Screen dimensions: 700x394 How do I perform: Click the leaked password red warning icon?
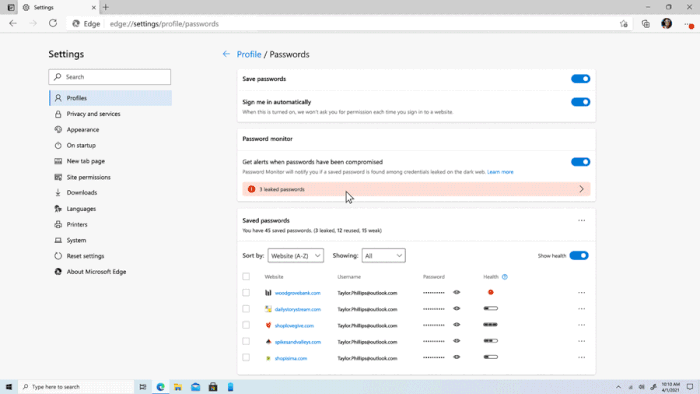pyautogui.click(x=251, y=189)
